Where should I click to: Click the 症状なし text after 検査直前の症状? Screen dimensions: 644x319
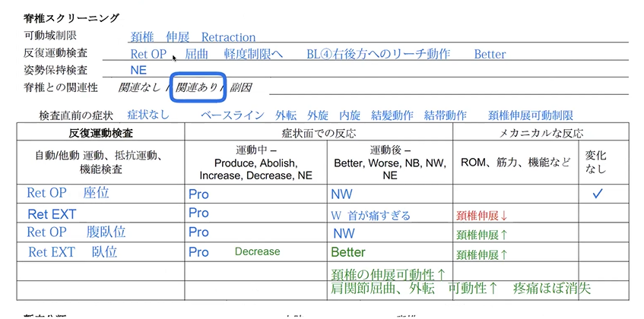tap(148, 115)
